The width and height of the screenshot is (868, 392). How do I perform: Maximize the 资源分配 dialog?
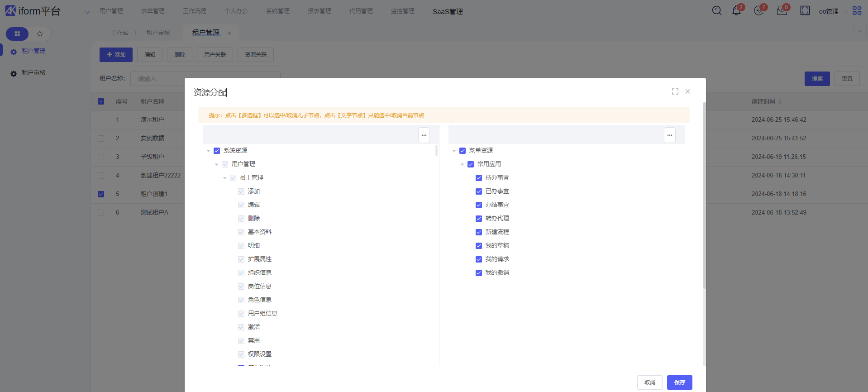pyautogui.click(x=675, y=91)
